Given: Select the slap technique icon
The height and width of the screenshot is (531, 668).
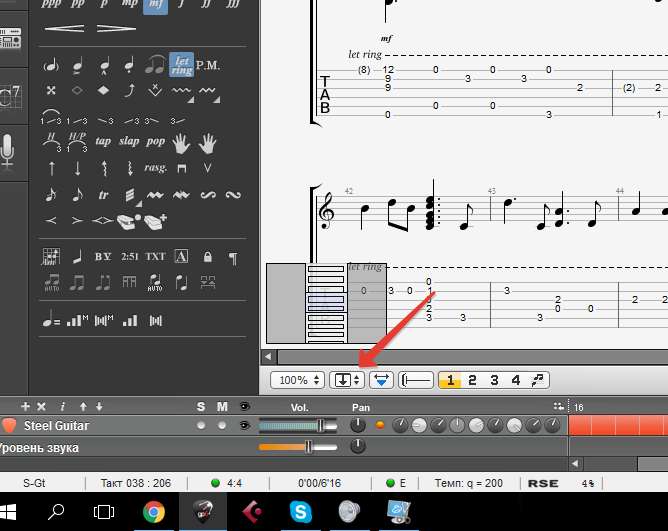Looking at the screenshot, I should [x=129, y=142].
